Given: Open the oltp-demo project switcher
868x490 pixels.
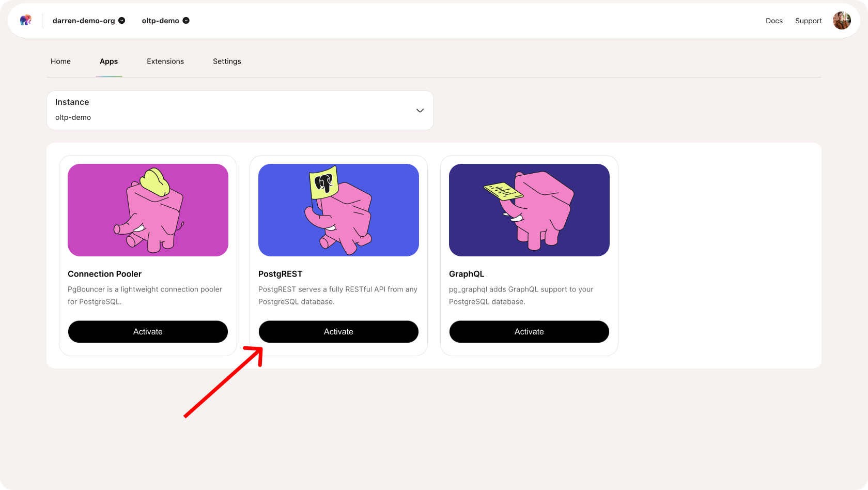Looking at the screenshot, I should (166, 21).
